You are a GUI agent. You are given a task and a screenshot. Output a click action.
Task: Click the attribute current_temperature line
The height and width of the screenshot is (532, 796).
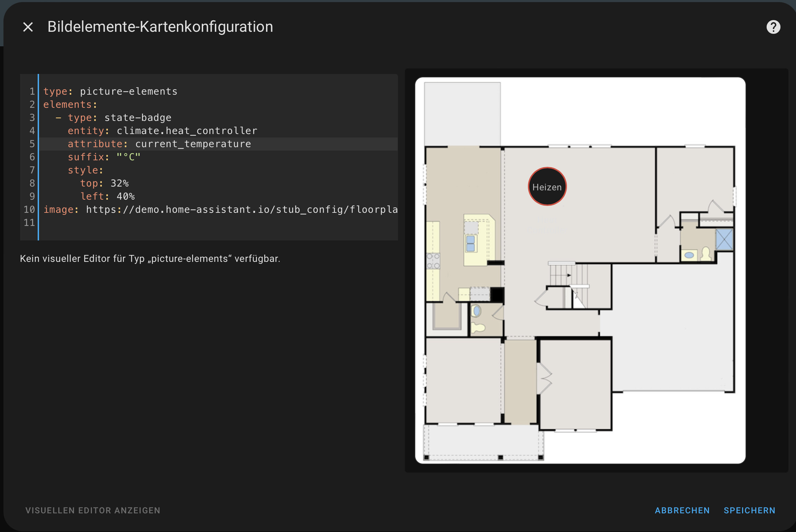tap(159, 144)
